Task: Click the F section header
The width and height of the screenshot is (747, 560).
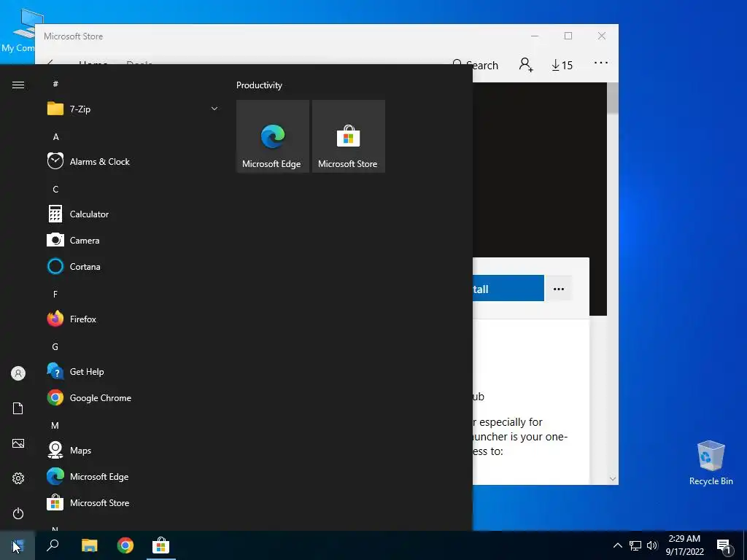Action: [x=55, y=295]
